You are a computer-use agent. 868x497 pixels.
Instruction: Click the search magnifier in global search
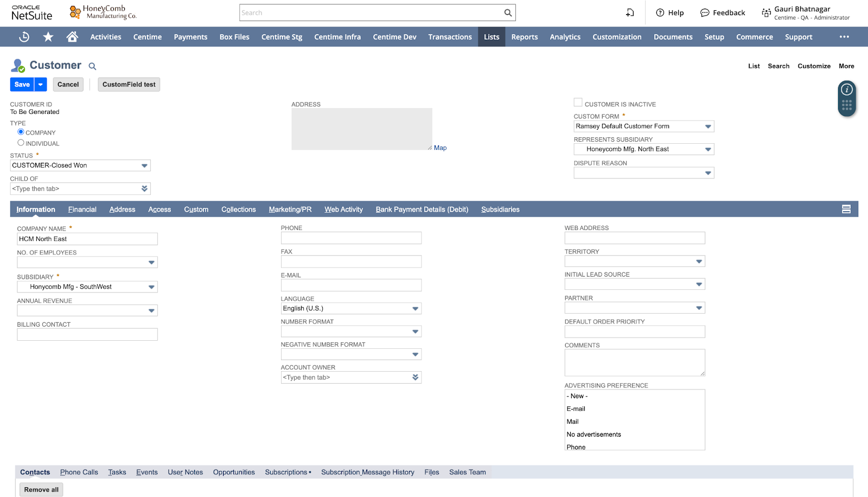(508, 13)
